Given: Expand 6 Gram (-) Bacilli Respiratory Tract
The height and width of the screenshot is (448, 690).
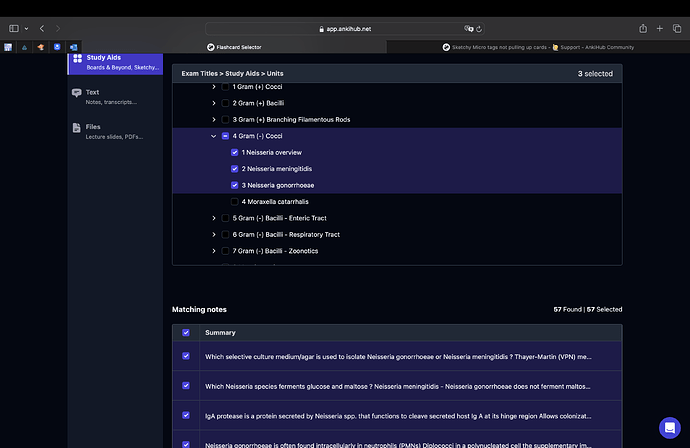Looking at the screenshot, I should (x=214, y=235).
